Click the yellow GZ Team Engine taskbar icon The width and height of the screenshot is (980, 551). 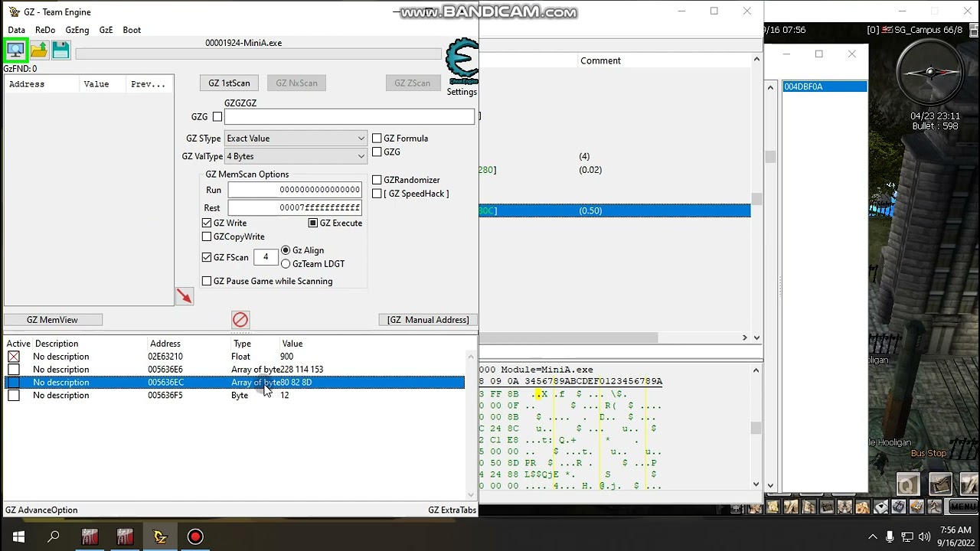(160, 537)
